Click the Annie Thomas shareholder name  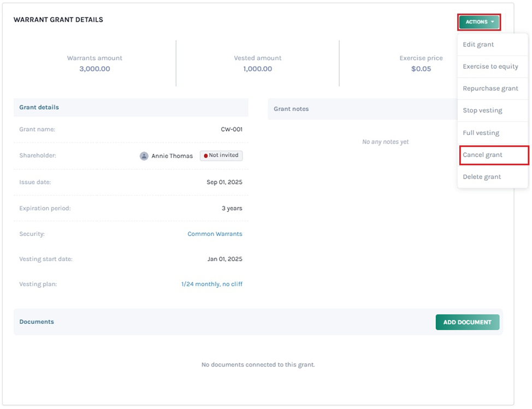pyautogui.click(x=172, y=156)
